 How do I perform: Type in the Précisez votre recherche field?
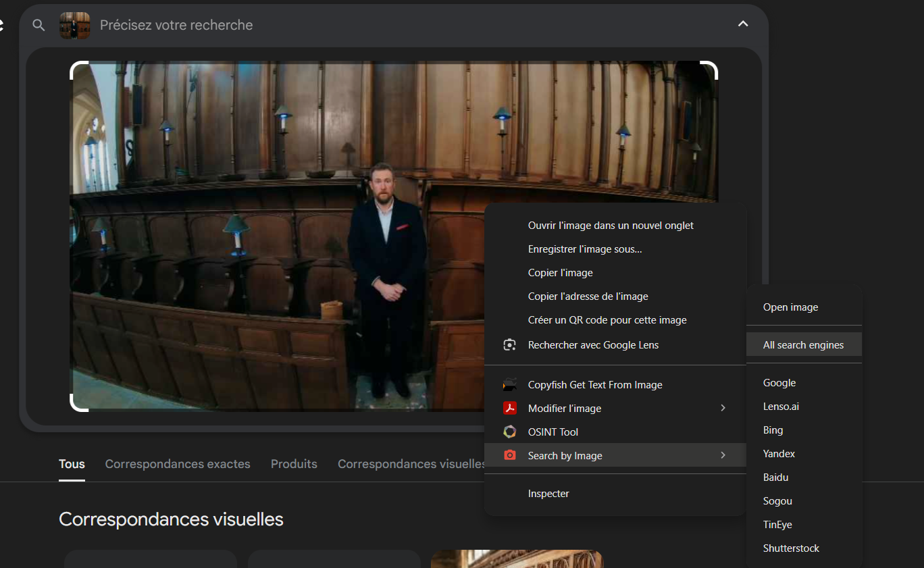pos(405,25)
